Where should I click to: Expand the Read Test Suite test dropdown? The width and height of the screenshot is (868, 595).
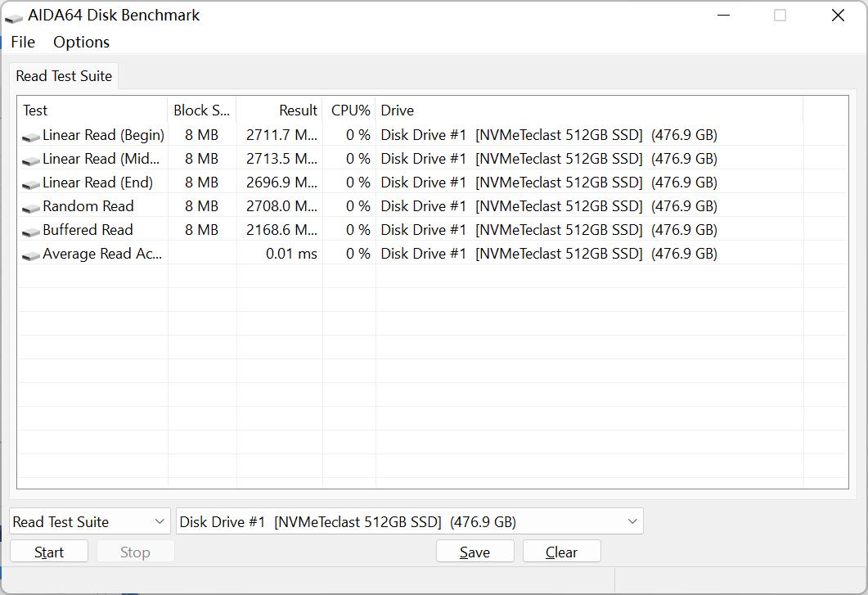(90, 521)
